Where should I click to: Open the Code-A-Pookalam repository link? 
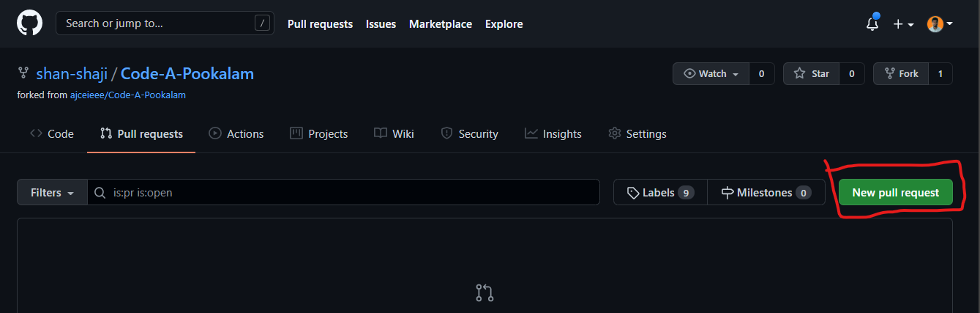click(187, 74)
